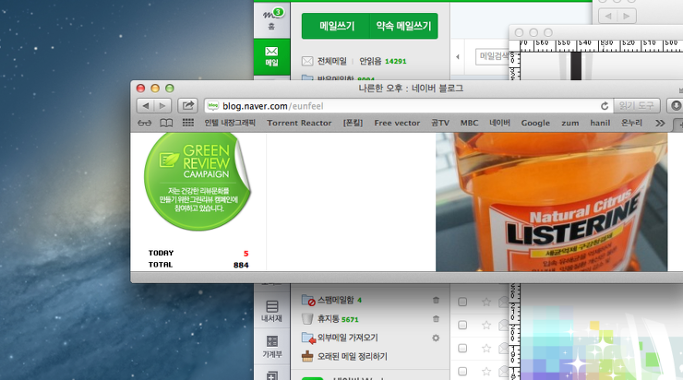This screenshot has height=380, width=683.
Task: Open 인텔 내장그래픽 bookmark
Action: click(230, 123)
